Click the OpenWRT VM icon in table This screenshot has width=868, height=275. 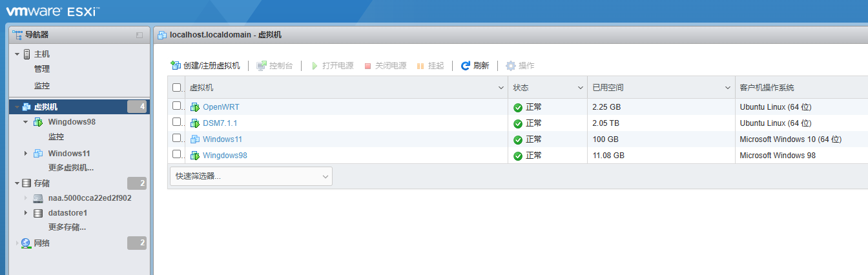(195, 107)
